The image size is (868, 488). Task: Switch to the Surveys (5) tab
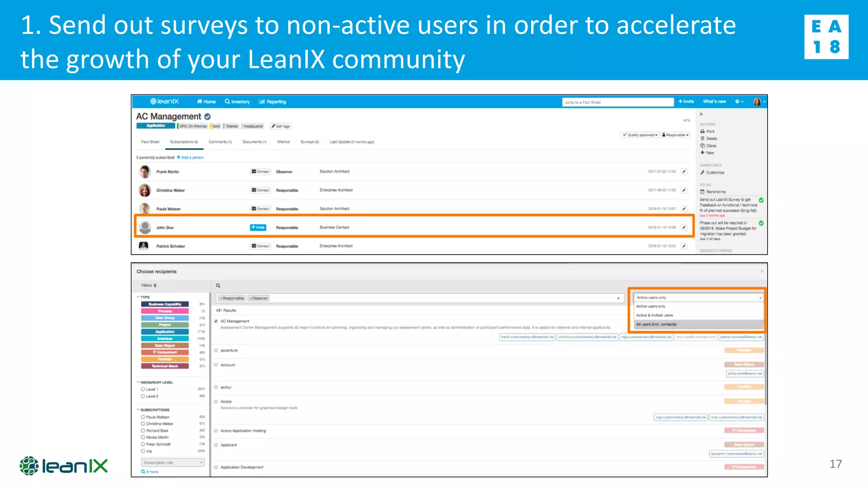click(x=309, y=142)
